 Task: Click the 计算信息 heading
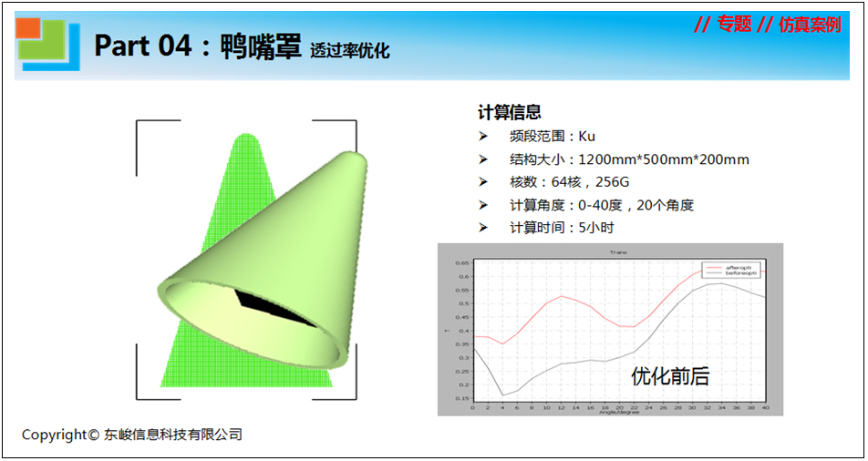[510, 112]
